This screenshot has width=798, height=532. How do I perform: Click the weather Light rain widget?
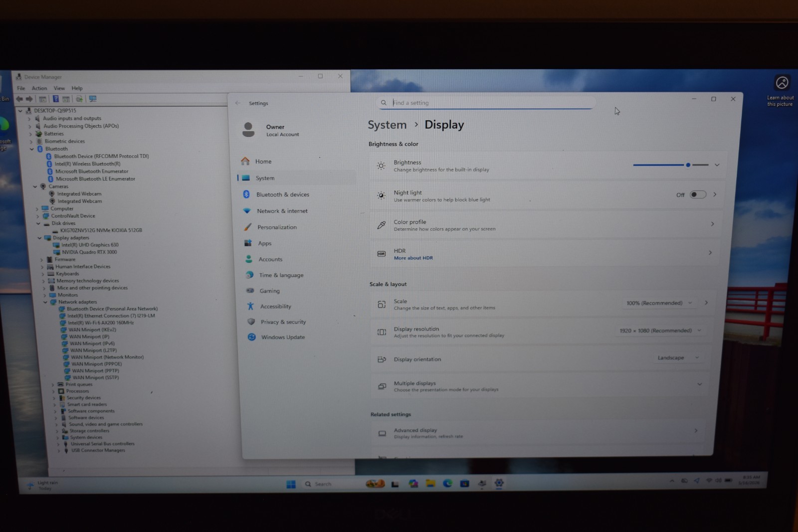coord(42,485)
